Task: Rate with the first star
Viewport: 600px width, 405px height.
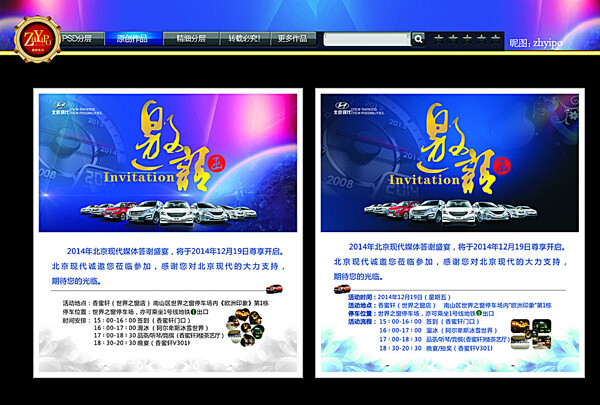Action: [x=439, y=38]
